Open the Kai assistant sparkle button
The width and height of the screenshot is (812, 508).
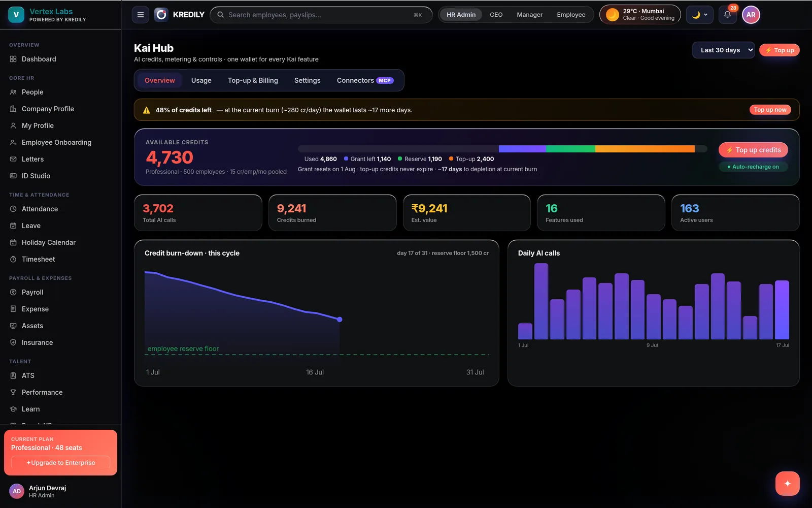point(787,484)
